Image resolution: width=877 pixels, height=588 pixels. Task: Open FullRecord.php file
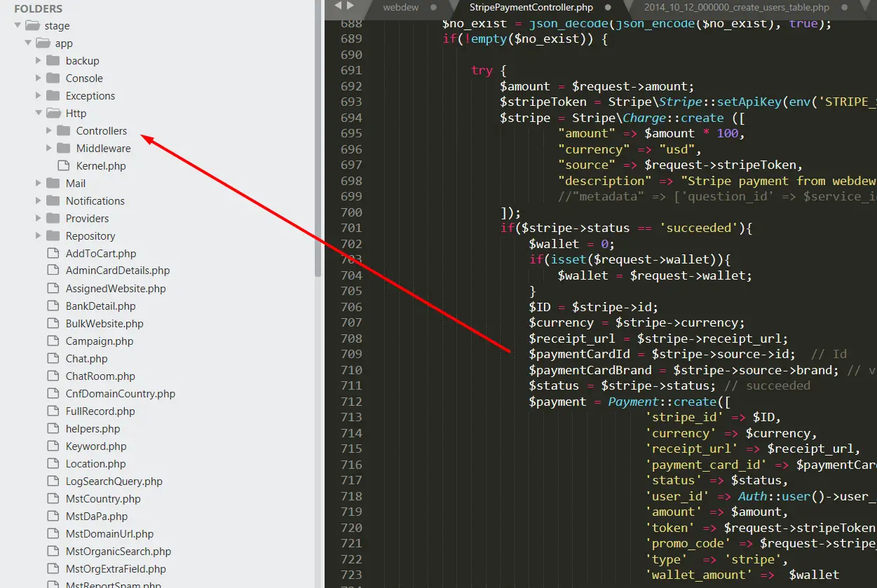(100, 411)
